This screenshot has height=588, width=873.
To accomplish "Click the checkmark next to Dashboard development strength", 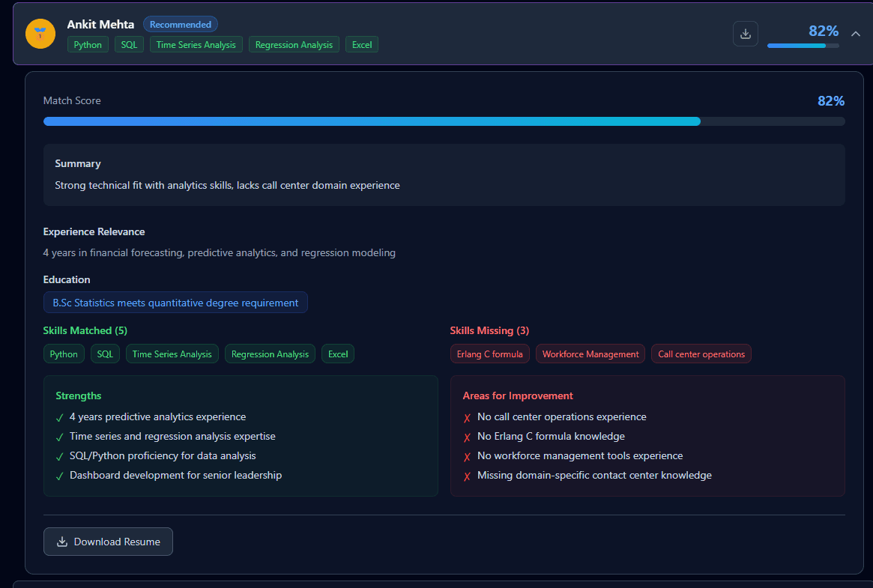I will tap(59, 475).
